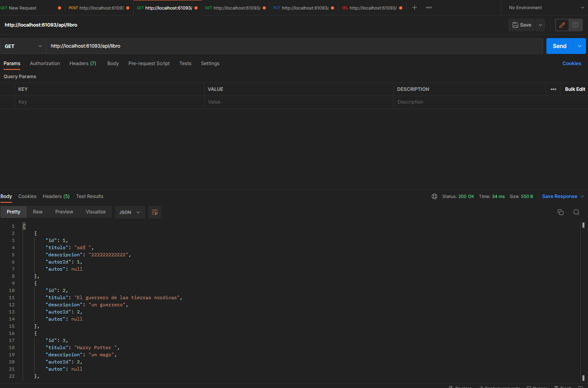Expand the Send button dropdown arrow

click(x=580, y=46)
